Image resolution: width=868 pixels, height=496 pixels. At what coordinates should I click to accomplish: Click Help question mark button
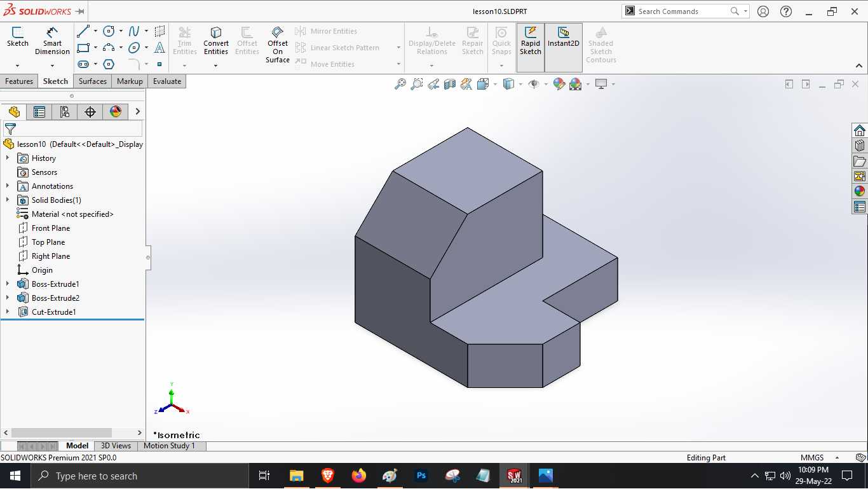tap(786, 11)
